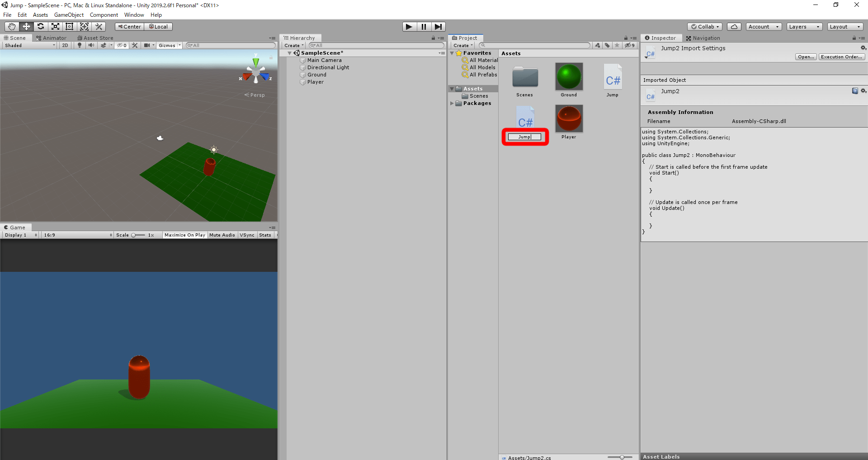This screenshot has height=460, width=868.
Task: Select the Rotate tool
Action: [41, 26]
